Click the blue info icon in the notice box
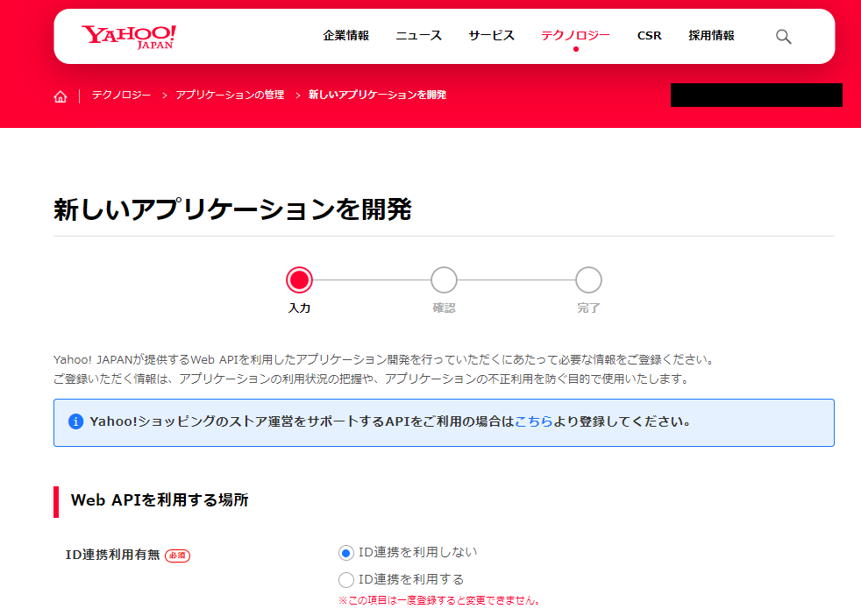The height and width of the screenshot is (616, 861). tap(78, 422)
